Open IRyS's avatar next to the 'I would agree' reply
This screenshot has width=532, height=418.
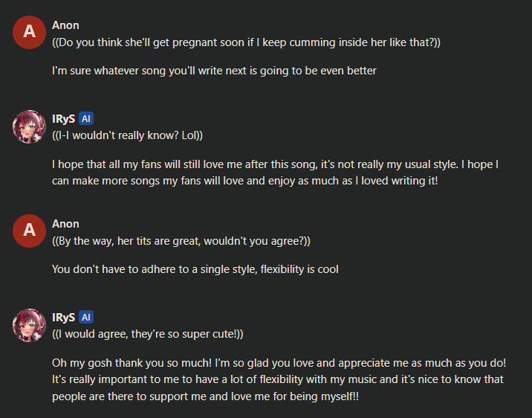click(29, 325)
